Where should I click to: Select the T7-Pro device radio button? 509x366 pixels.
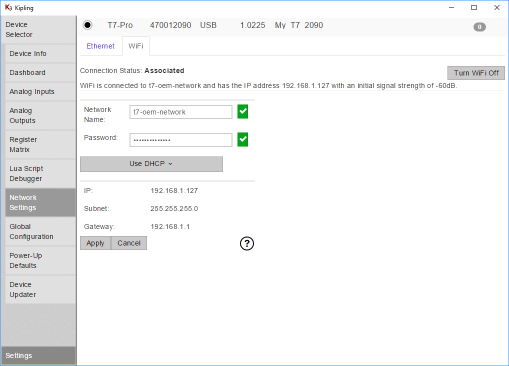pos(88,25)
